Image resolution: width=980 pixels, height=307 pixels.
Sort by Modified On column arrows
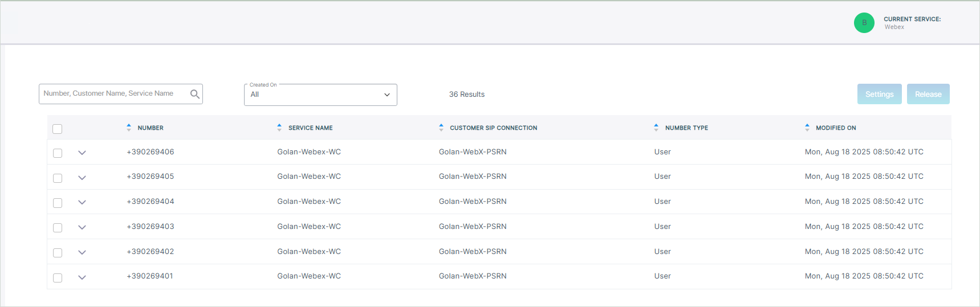click(807, 128)
